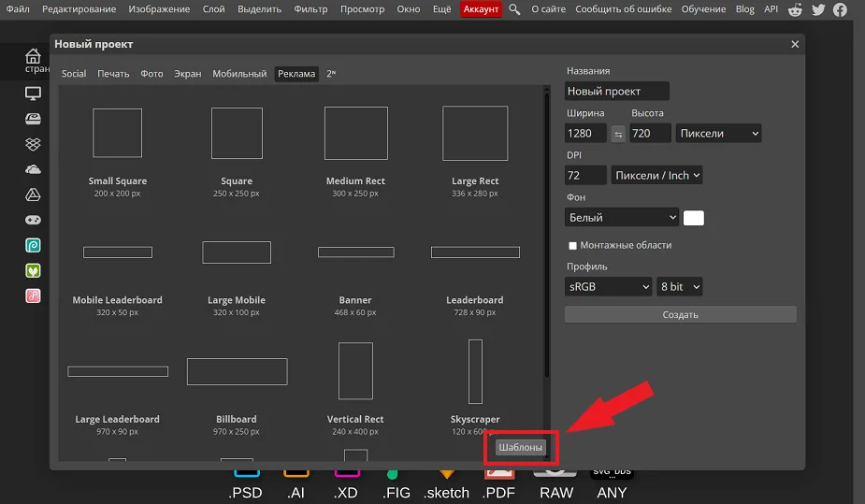This screenshot has height=504, width=865.
Task: Open the Пиксели / Inch DPI dropdown
Action: 656,175
